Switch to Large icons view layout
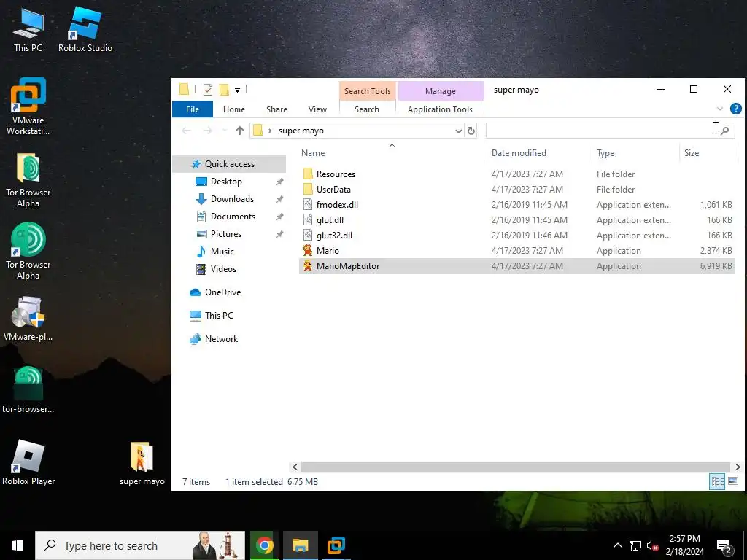 733,481
